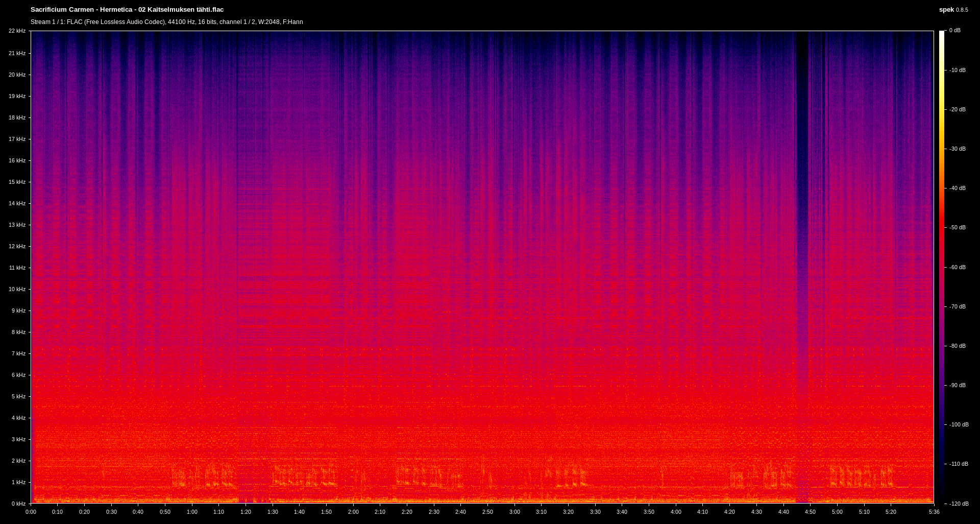Click the file name title text
Viewport: 980px width, 524px height.
pyautogui.click(x=127, y=10)
